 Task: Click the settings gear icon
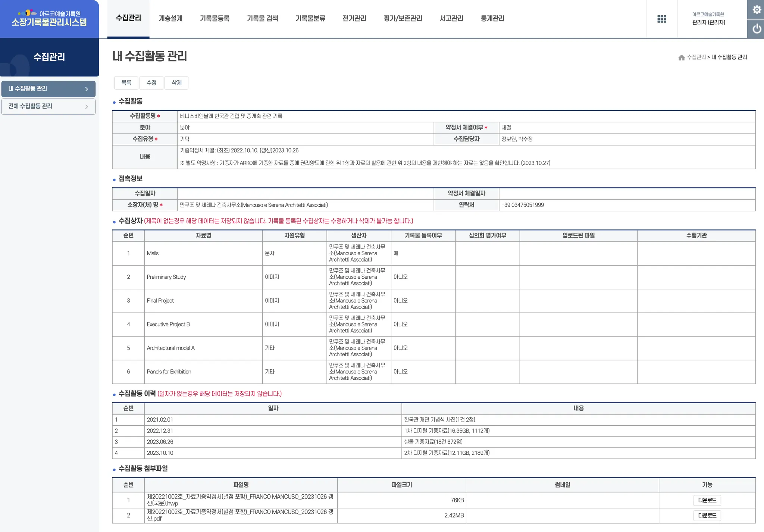[x=756, y=9]
